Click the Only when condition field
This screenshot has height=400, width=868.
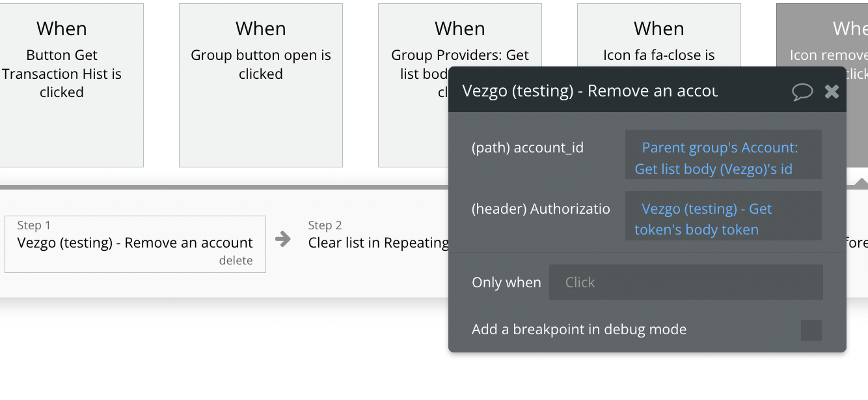tap(686, 282)
